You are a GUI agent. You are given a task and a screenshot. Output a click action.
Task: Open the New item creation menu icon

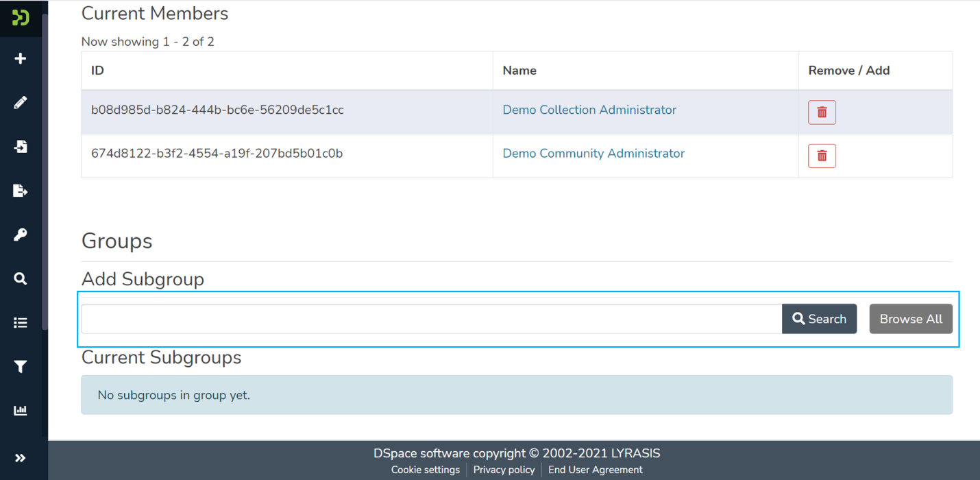click(x=21, y=58)
